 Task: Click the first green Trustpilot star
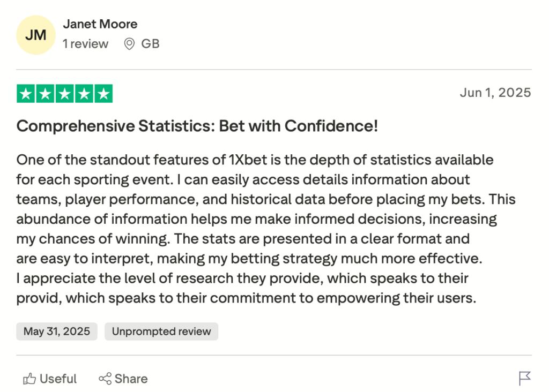(x=26, y=93)
